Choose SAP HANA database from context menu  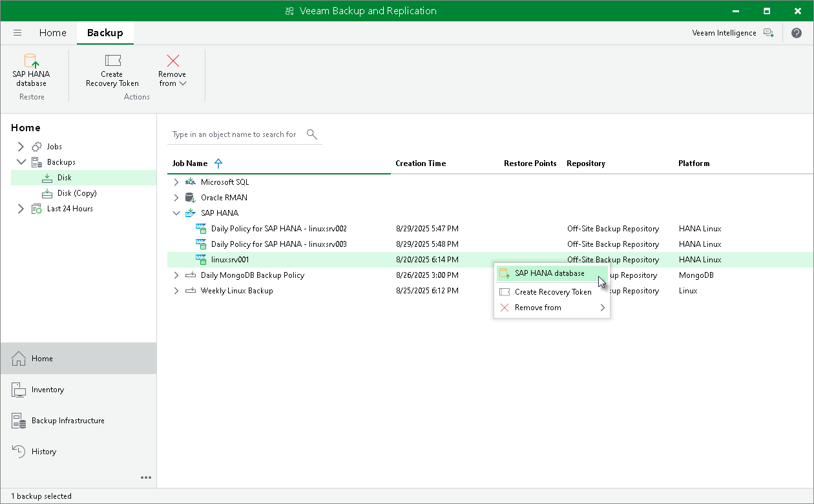pos(549,273)
